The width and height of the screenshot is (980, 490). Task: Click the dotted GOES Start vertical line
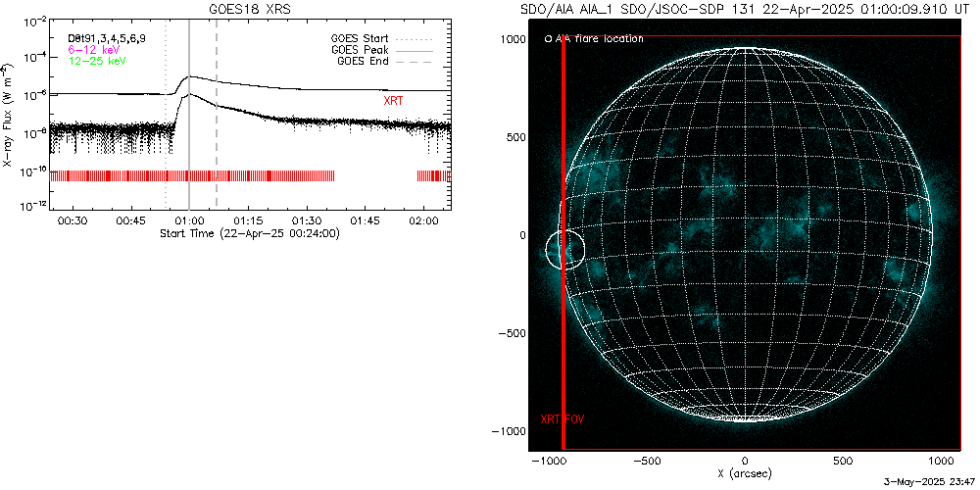click(x=165, y=115)
